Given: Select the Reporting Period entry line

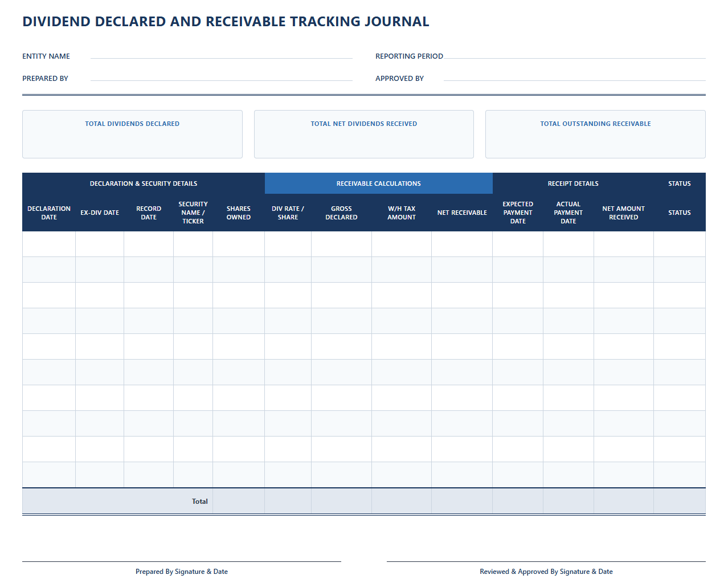Looking at the screenshot, I should (x=575, y=56).
